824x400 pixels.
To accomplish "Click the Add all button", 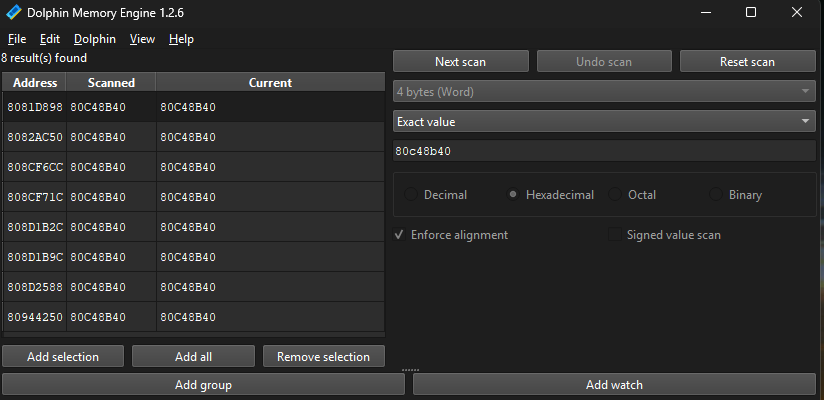I will click(x=193, y=356).
